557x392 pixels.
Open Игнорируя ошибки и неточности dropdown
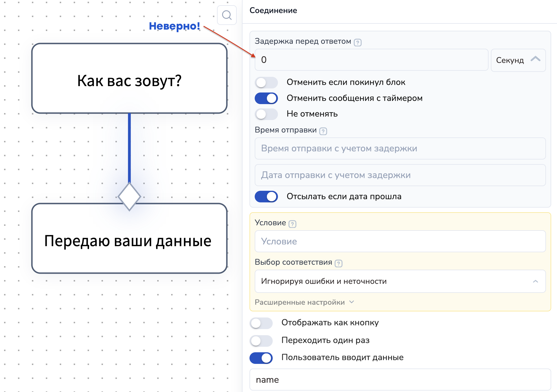(x=400, y=281)
